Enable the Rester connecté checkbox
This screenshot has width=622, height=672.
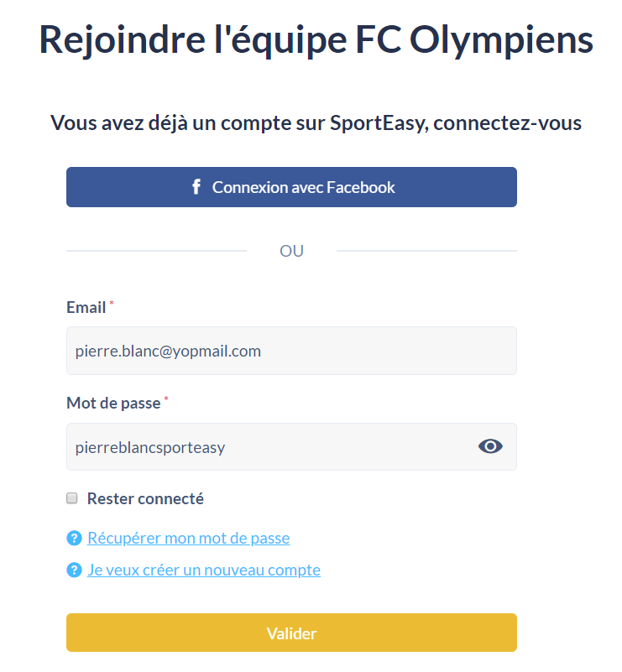pos(72,498)
